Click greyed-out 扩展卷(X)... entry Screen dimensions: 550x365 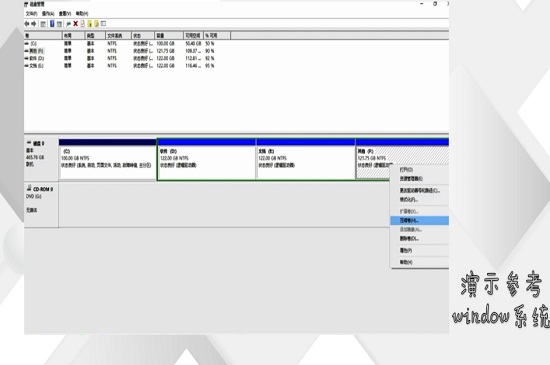420,211
